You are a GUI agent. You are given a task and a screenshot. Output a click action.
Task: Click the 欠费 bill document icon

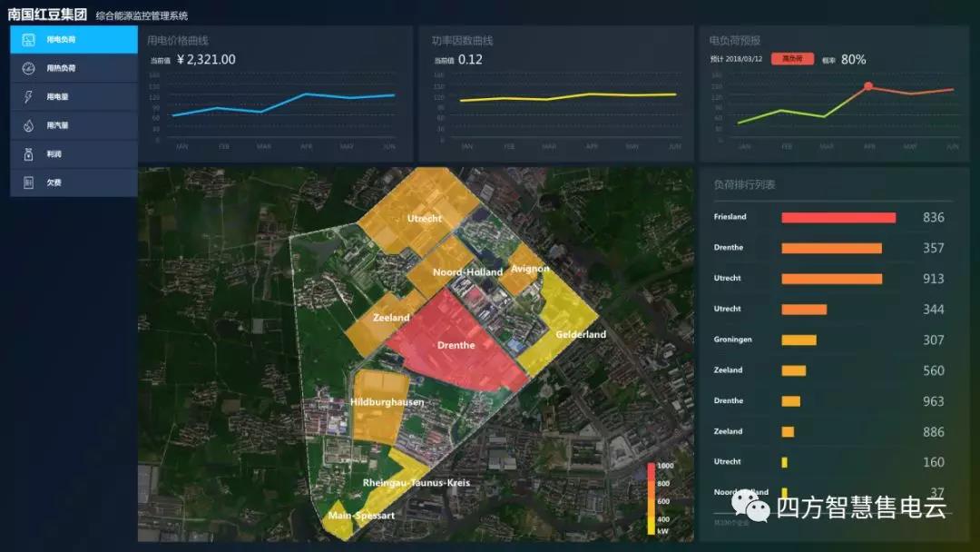click(x=29, y=182)
